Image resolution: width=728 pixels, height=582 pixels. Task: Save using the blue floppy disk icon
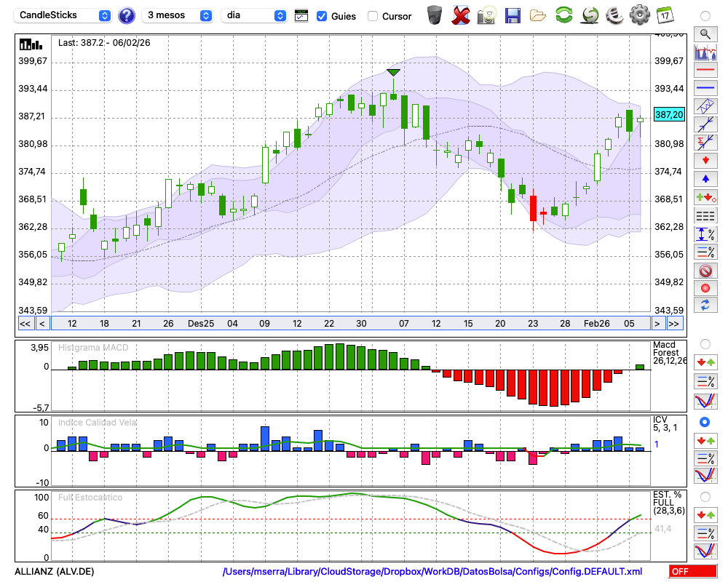[513, 15]
